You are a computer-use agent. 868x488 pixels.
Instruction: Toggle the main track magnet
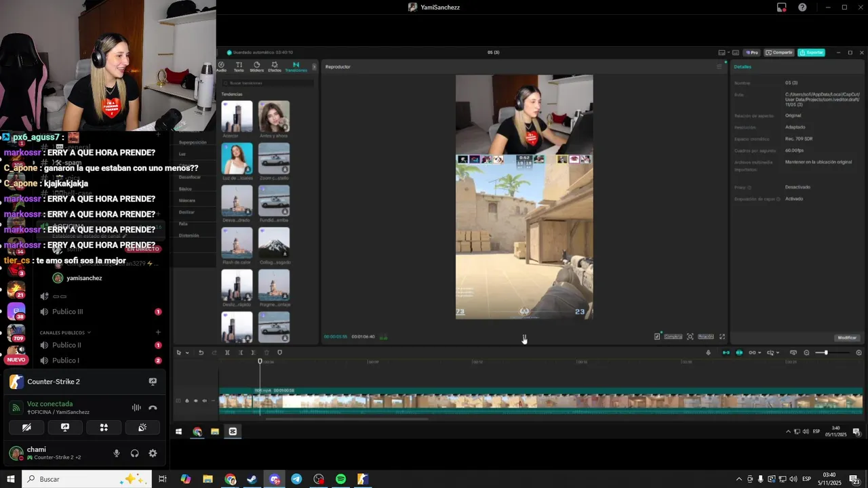coord(726,352)
